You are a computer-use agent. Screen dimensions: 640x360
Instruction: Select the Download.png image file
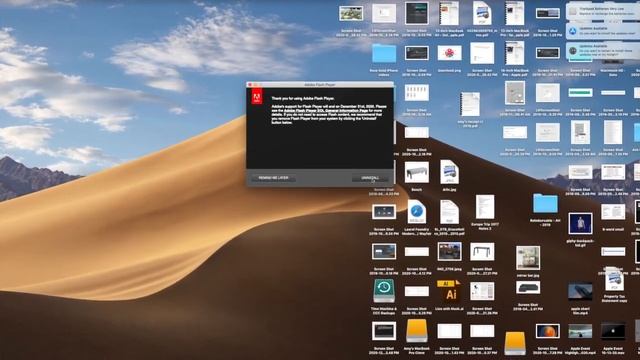tap(449, 53)
